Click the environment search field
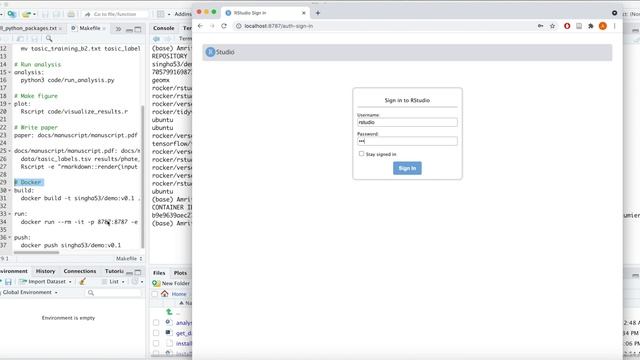Screen dimensions: 640x360 114,293
